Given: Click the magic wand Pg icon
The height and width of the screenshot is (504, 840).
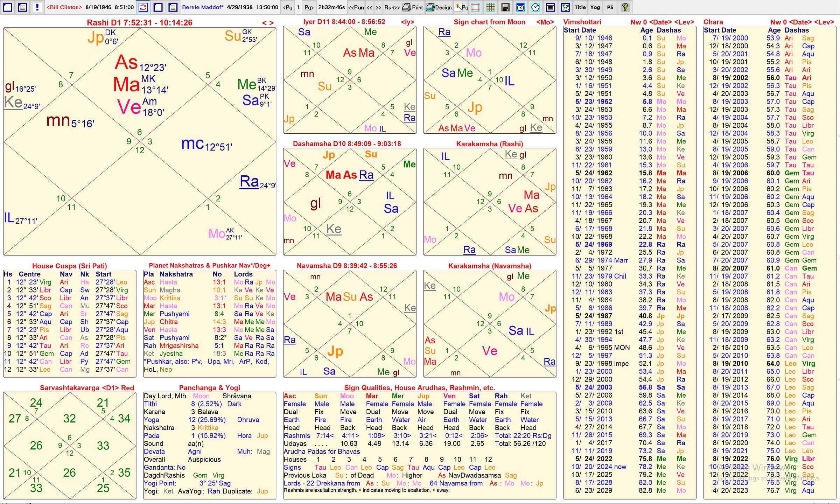Looking at the screenshot, I should coord(461,7).
